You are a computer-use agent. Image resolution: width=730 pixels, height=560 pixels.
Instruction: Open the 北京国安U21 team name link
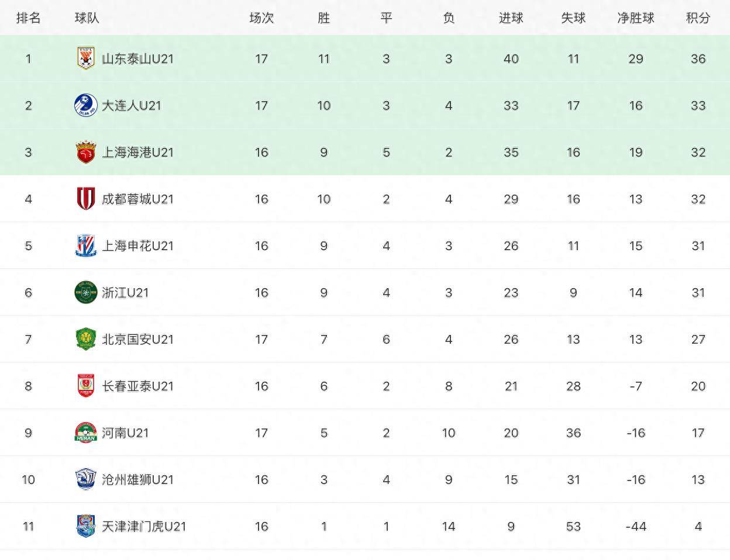tap(137, 339)
